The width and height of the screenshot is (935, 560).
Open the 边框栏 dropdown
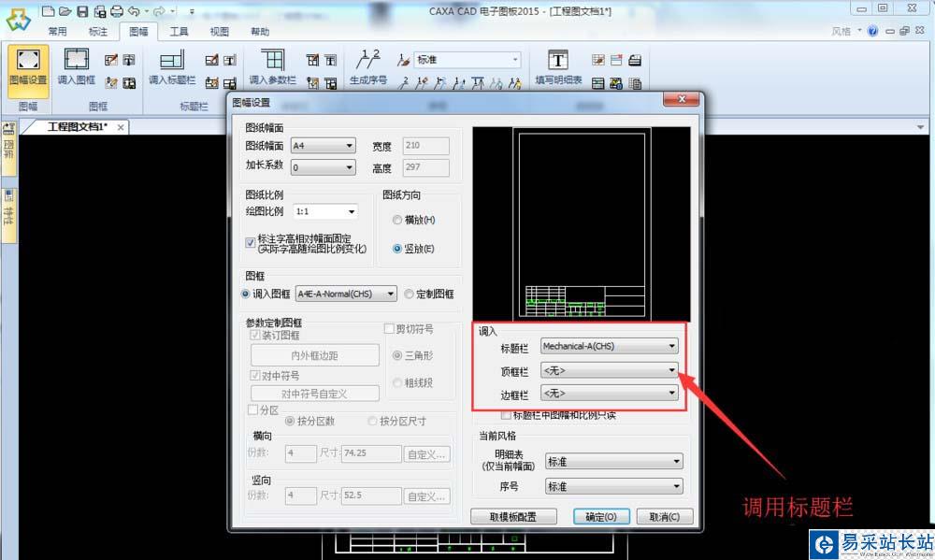610,393
